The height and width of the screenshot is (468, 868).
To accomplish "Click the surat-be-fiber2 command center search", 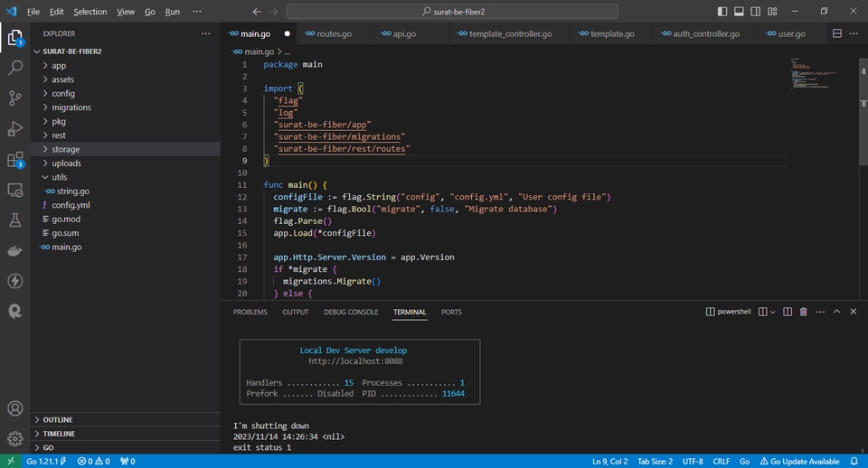I will click(452, 12).
